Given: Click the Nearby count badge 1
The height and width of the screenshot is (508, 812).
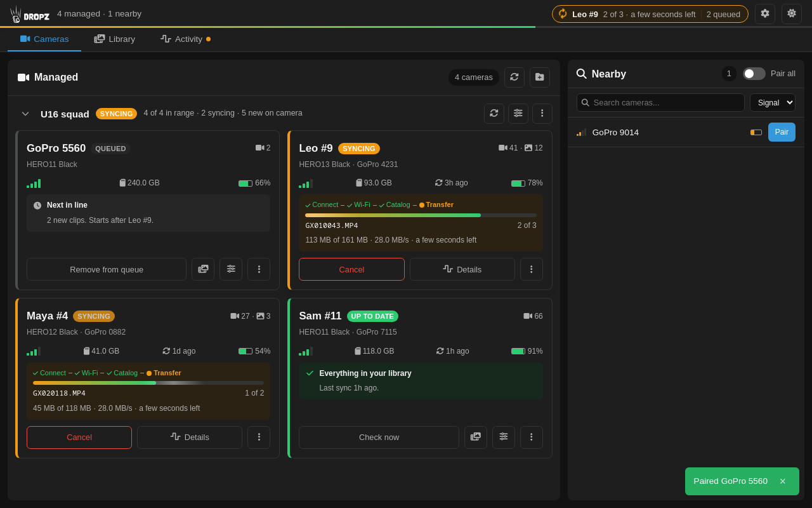Looking at the screenshot, I should pyautogui.click(x=729, y=74).
